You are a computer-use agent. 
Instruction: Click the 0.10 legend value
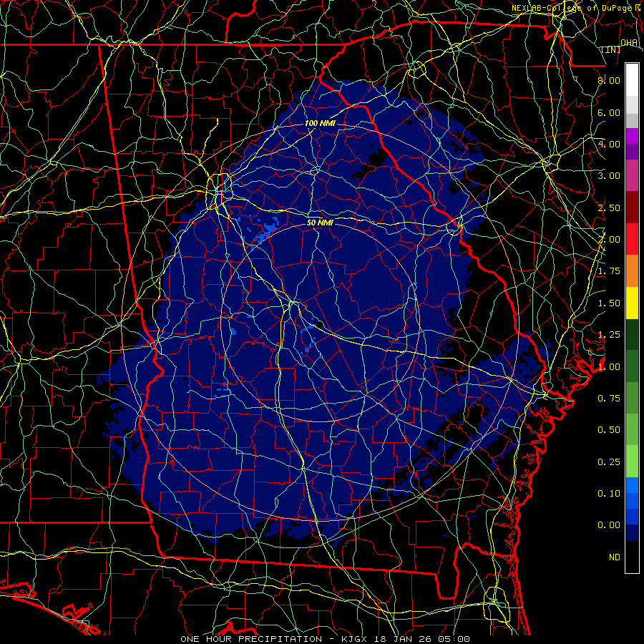[609, 494]
